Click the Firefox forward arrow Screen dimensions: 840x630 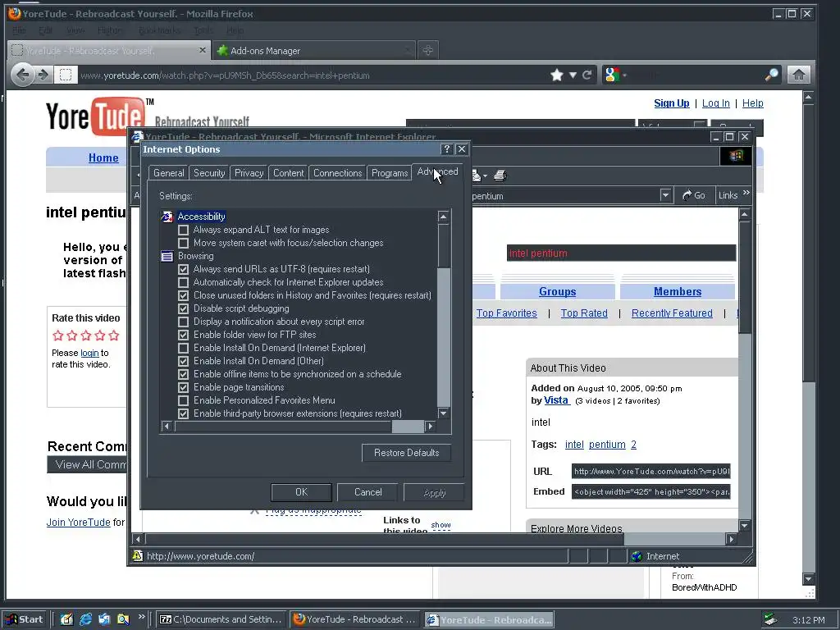click(x=43, y=75)
